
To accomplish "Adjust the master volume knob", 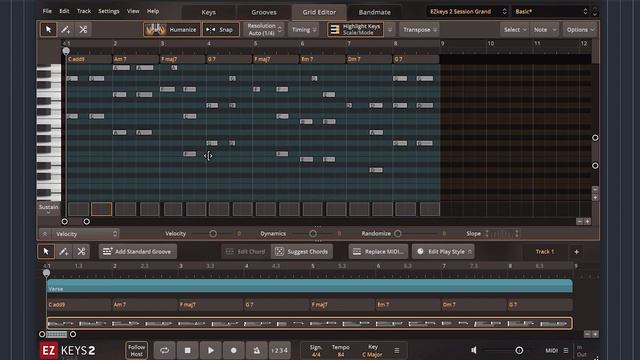I will coord(519,350).
